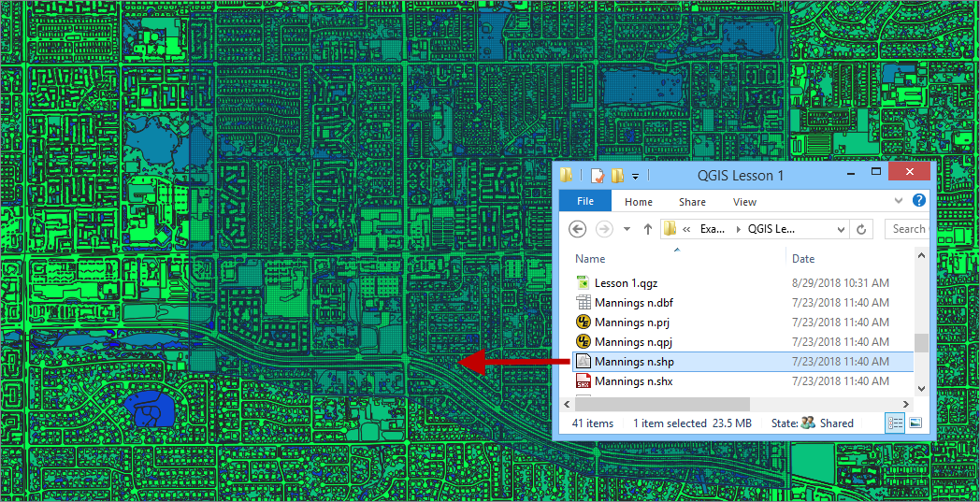
Task: Select the Mannings n.shx file
Action: 633,381
